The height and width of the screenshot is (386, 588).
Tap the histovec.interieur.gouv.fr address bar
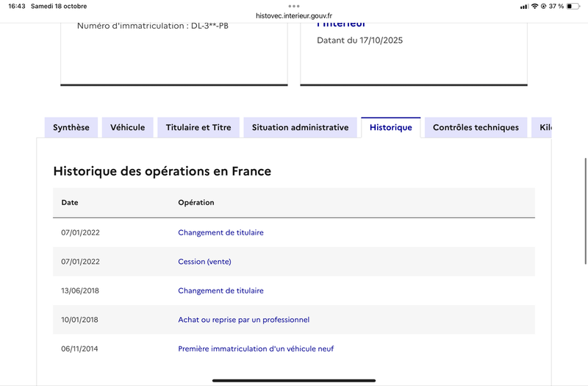click(294, 15)
